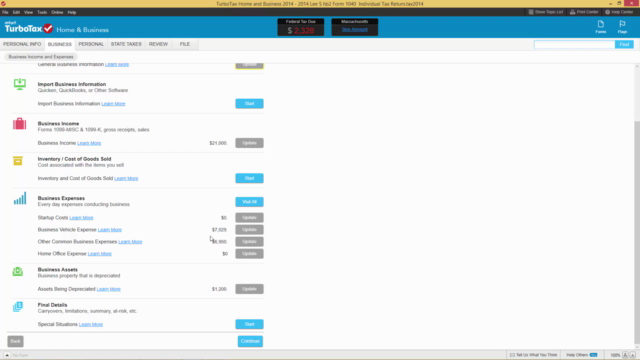Click the $1,200 depreciated assets amount
The image size is (640, 360).
219,289
